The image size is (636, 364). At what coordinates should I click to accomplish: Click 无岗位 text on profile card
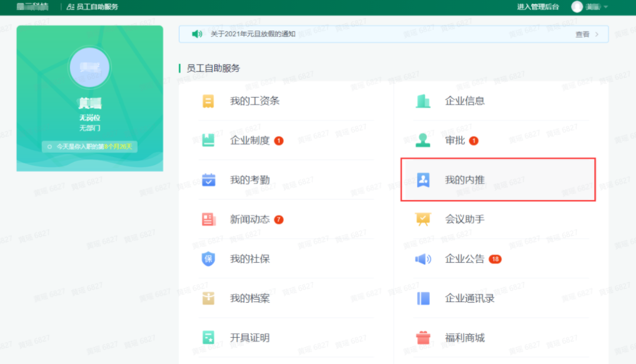click(89, 118)
